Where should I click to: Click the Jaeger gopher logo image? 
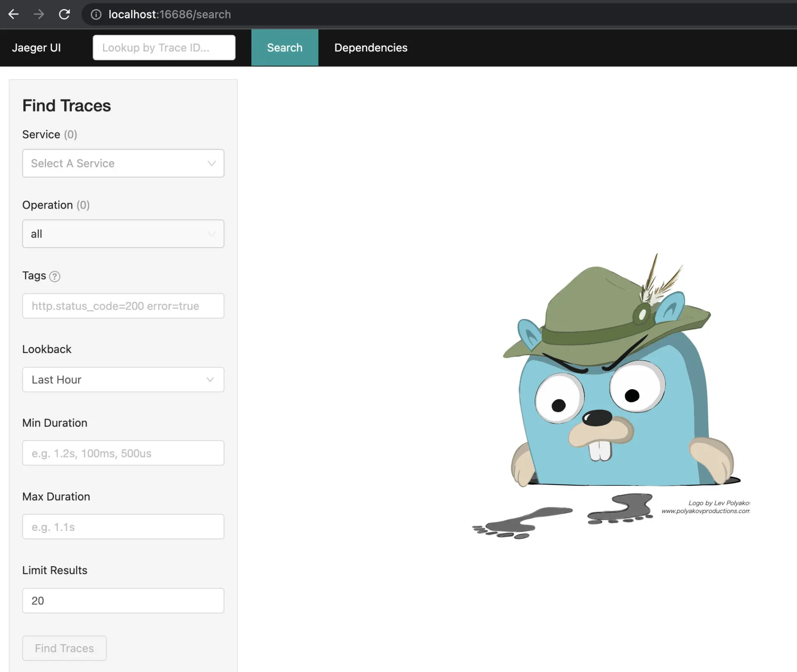click(610, 394)
